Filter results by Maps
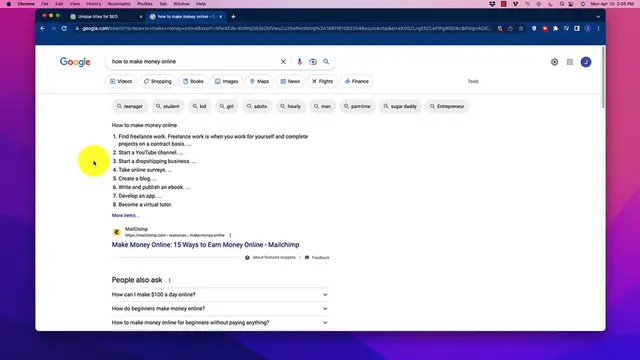 click(259, 81)
